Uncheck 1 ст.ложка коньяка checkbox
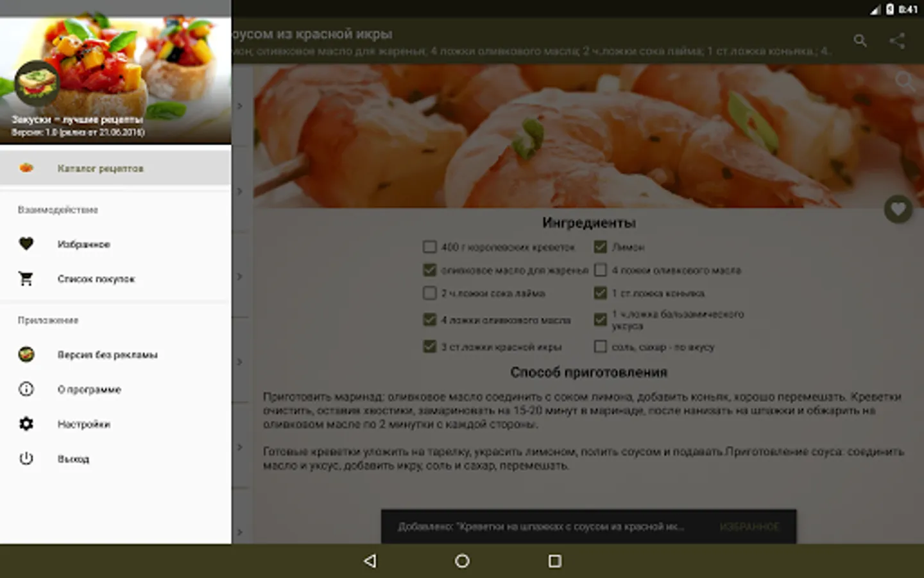 click(x=601, y=293)
